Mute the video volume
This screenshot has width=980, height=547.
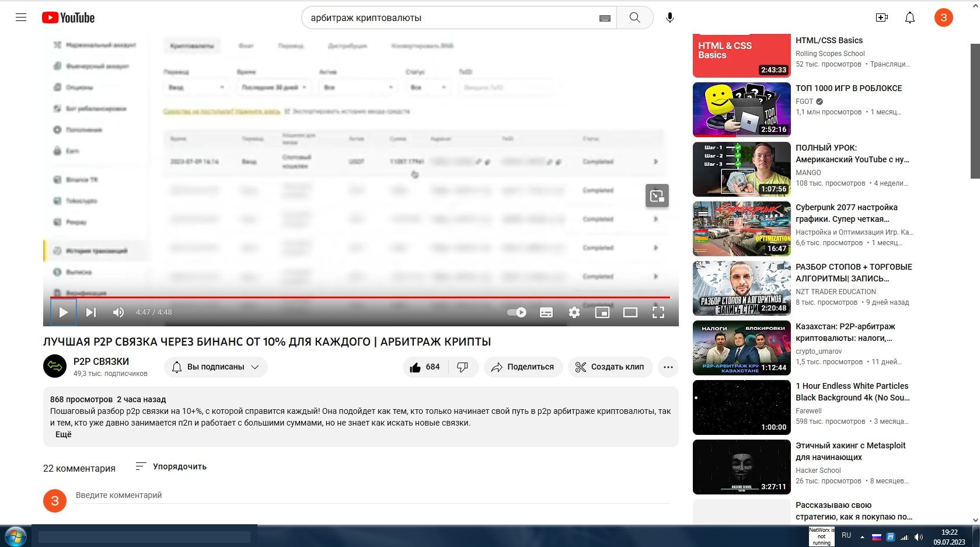(x=118, y=312)
